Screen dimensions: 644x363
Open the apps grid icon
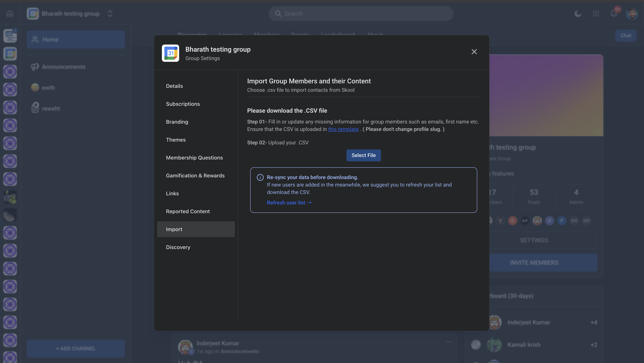(x=596, y=14)
